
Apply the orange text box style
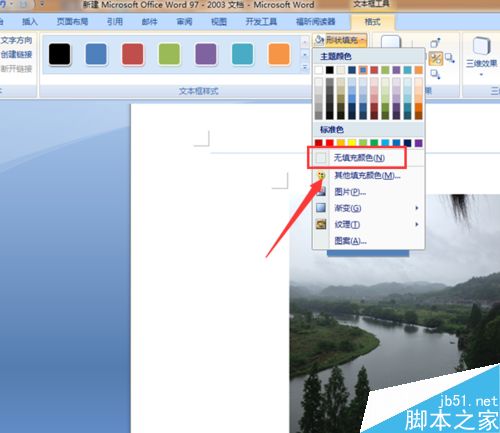coord(279,54)
